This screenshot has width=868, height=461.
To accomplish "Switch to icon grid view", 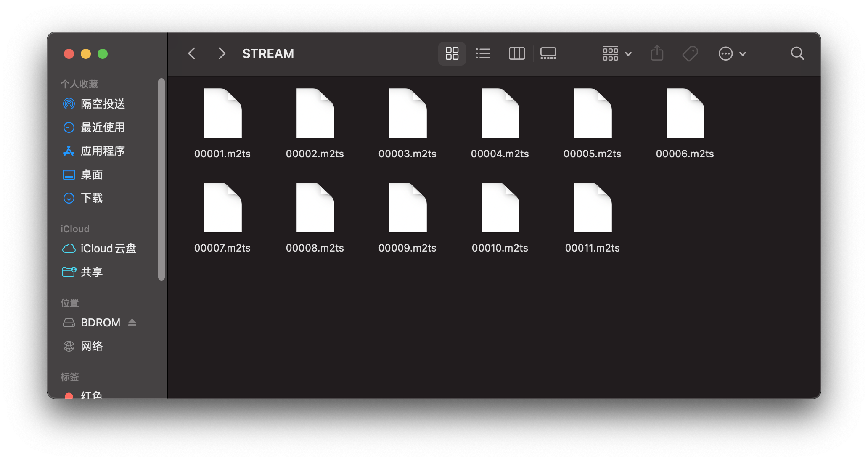I will click(452, 53).
